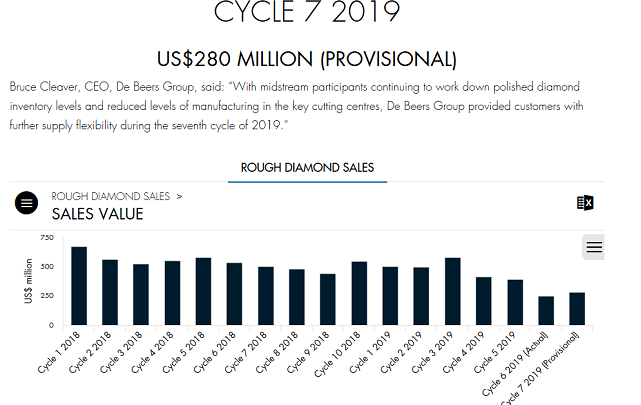
Task: Click the Cycle 7 2018 bar
Action: pos(266,296)
